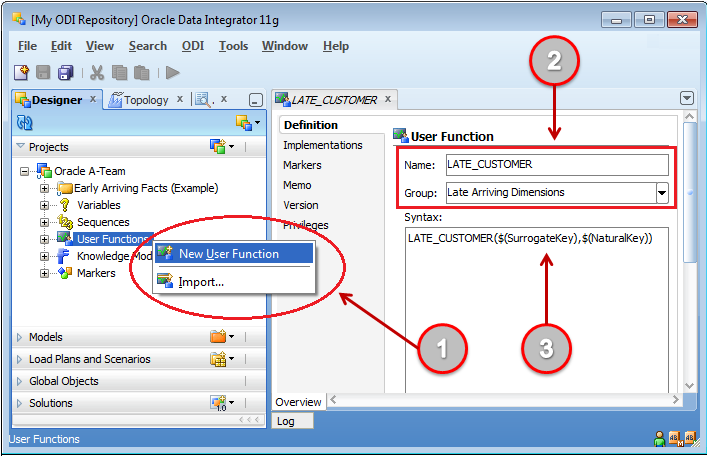Select the Memo side tab
708x457 pixels.
pyautogui.click(x=297, y=185)
